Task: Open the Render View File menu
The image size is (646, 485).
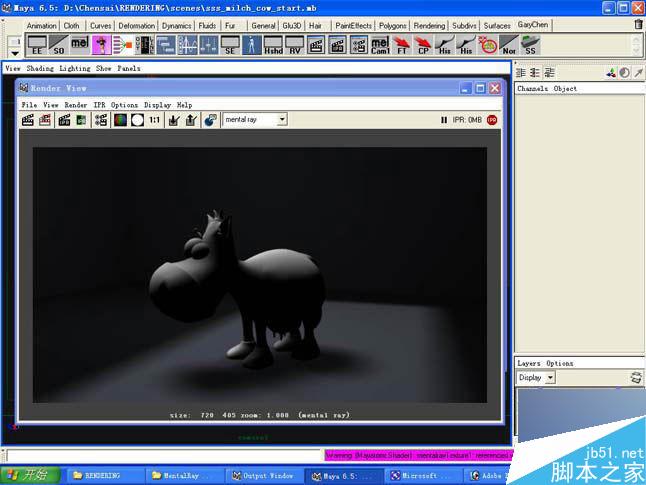Action: pos(29,105)
